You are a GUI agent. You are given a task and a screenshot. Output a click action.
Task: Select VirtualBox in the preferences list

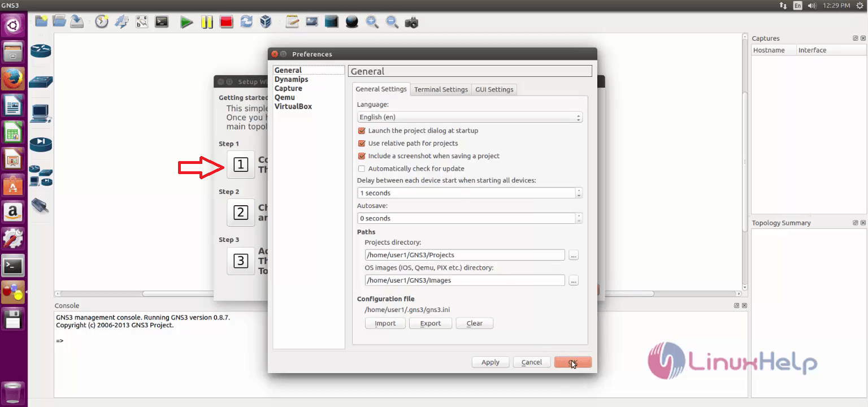[x=309, y=106]
